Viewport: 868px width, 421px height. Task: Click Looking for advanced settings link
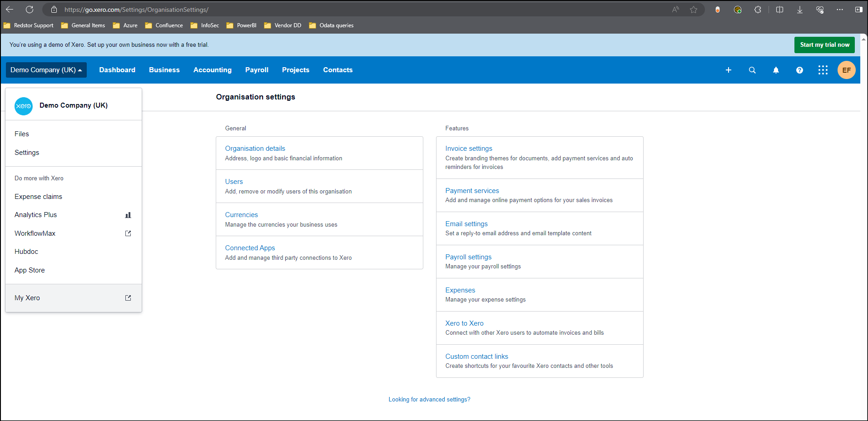pos(429,400)
